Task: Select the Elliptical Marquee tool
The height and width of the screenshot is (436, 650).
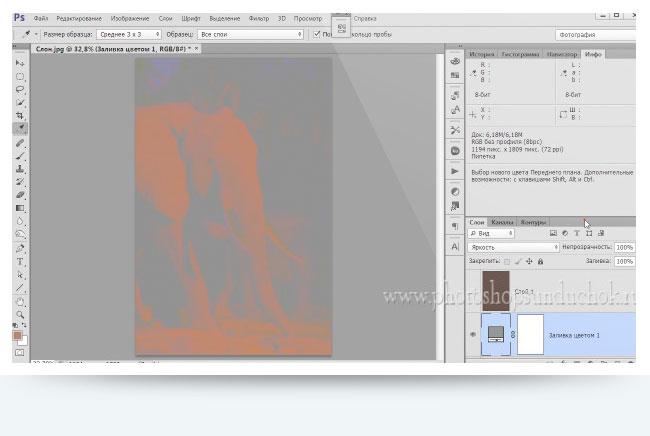Action: [20, 77]
